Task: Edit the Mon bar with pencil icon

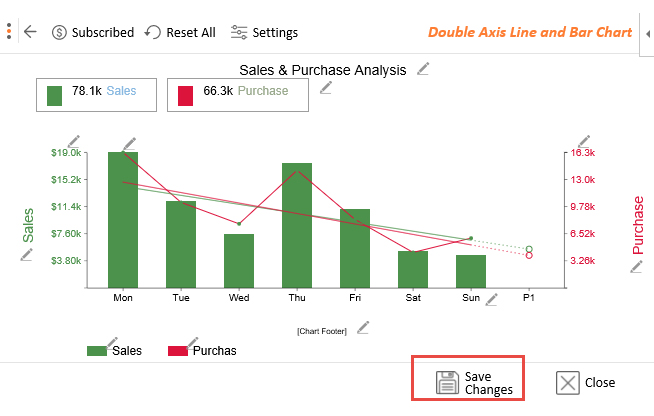Action: [x=129, y=144]
